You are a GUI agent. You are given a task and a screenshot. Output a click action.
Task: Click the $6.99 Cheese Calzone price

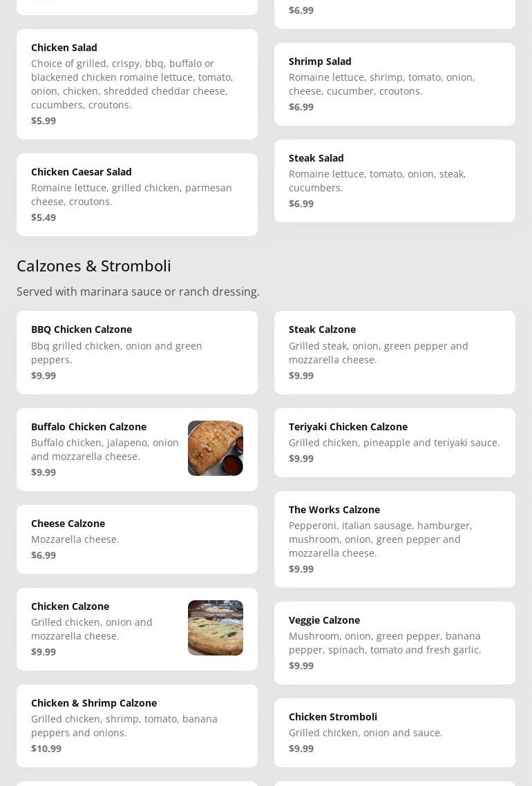(x=44, y=555)
